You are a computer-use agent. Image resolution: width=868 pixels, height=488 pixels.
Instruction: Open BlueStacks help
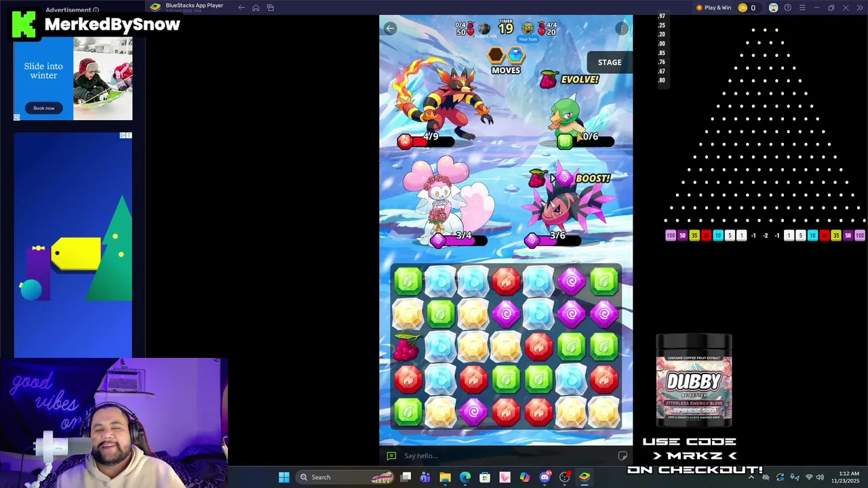click(x=787, y=7)
